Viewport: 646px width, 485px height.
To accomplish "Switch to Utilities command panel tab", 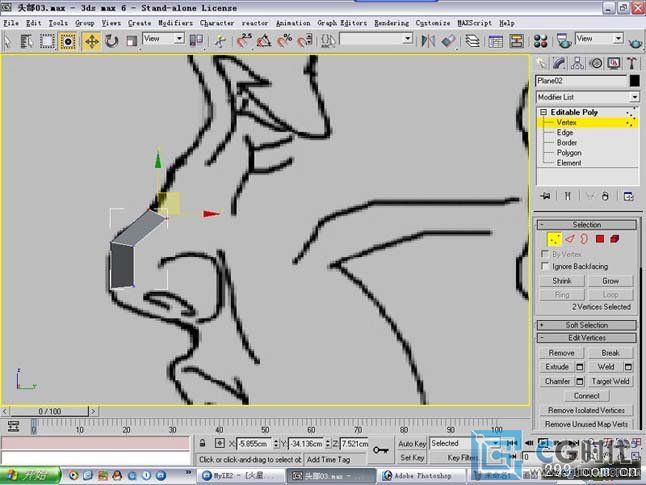I will click(632, 63).
